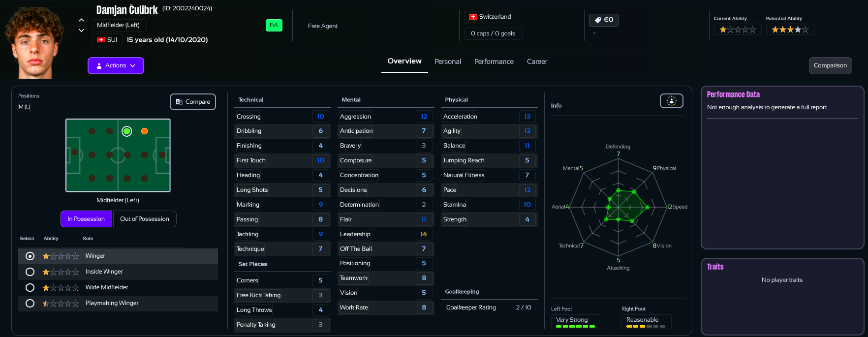Click the Work Rate attribute row
Screen dimensions: 868x337
point(386,307)
